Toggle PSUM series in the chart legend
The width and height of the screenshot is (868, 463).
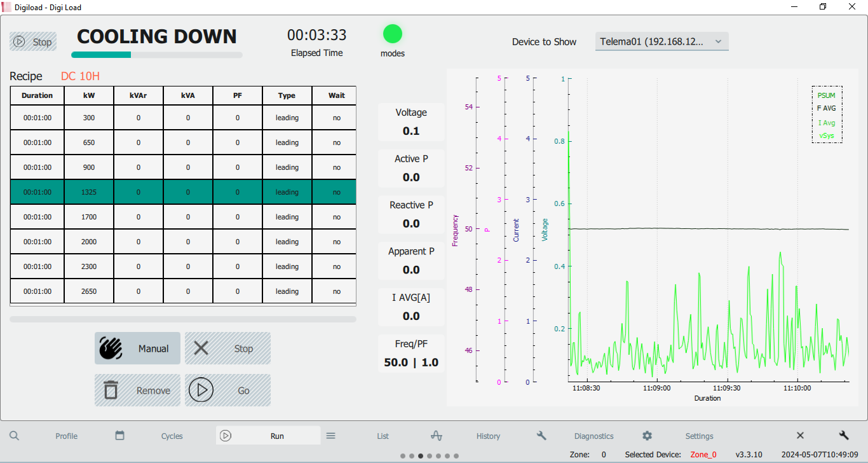click(x=826, y=95)
